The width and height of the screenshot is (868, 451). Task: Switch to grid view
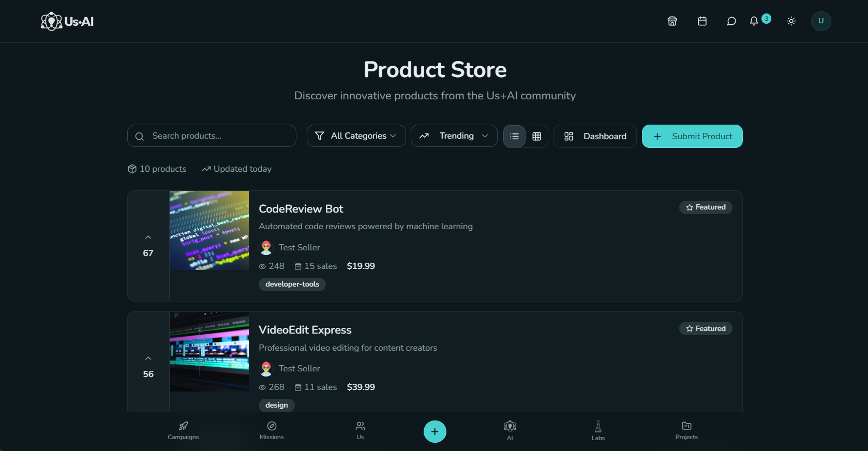[536, 137]
